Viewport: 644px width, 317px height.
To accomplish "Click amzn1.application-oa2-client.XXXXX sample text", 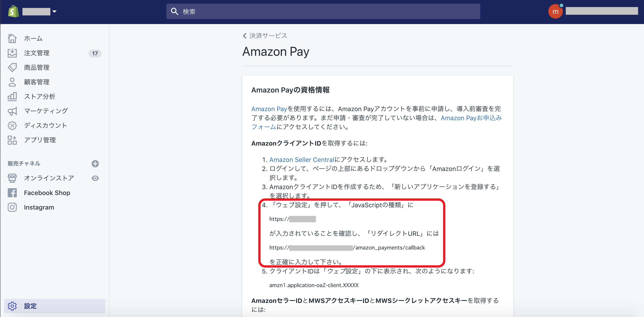I will [x=314, y=285].
